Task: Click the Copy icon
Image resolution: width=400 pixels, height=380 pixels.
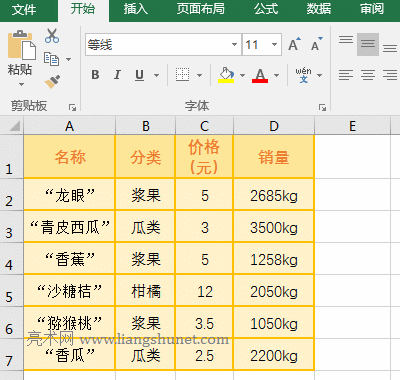Action: click(x=51, y=59)
